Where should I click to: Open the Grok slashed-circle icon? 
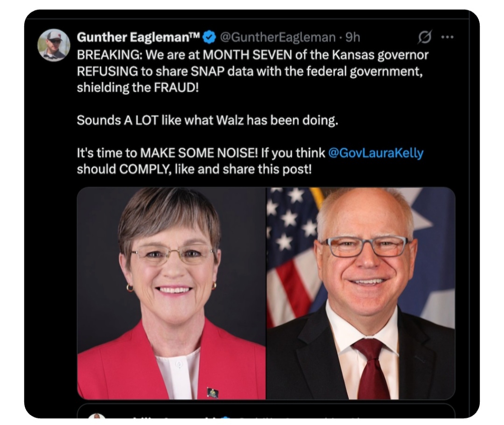click(x=425, y=37)
